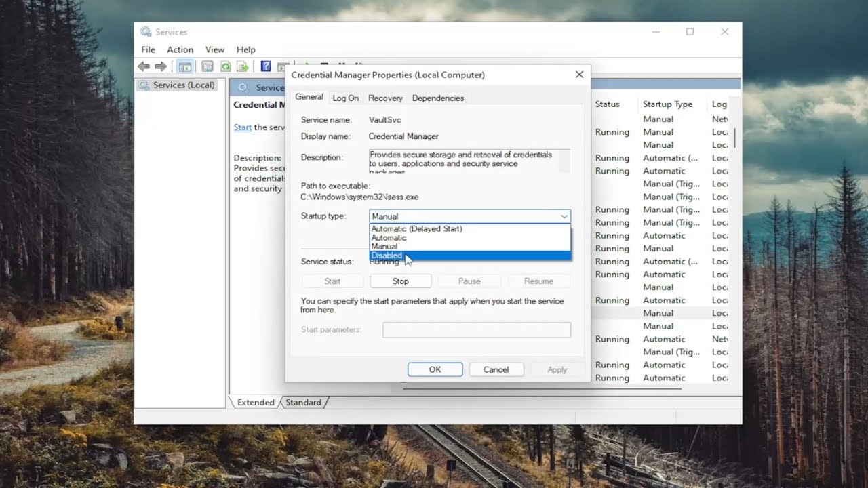
Task: Switch to the Extended view tab
Action: coord(255,403)
